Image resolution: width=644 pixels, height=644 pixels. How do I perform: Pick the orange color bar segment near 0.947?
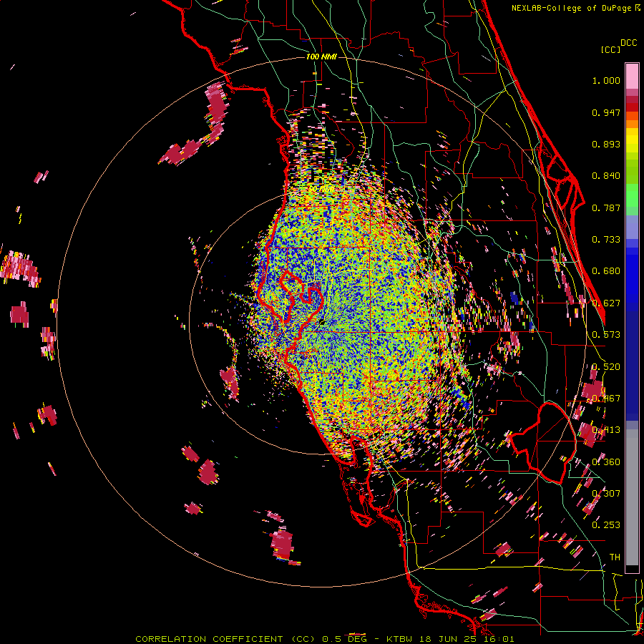[x=632, y=124]
